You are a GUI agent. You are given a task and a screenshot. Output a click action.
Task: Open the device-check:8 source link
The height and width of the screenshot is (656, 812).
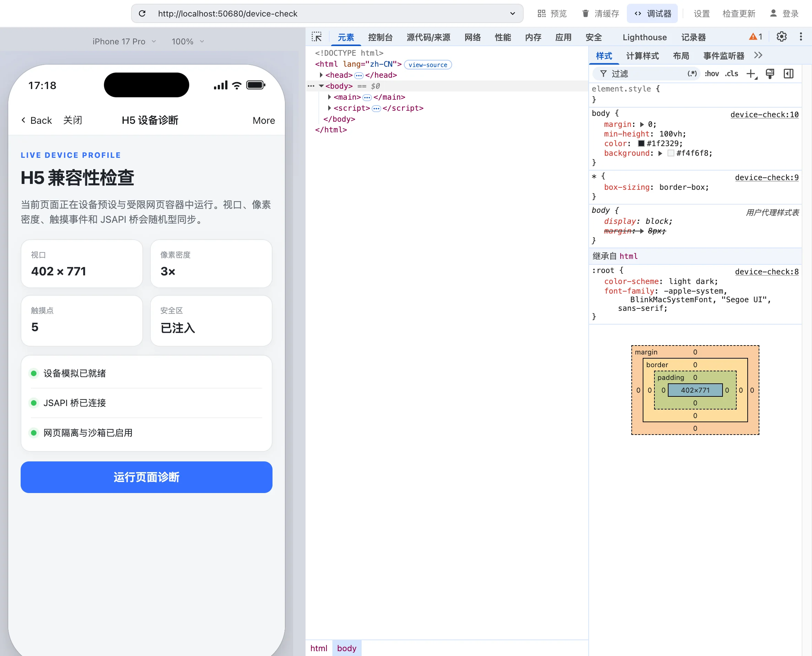767,272
